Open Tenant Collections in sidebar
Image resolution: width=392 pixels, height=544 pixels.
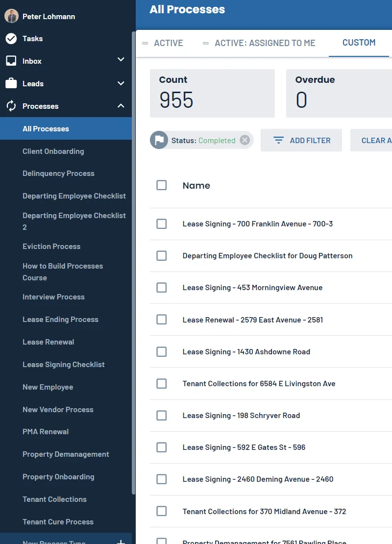tap(54, 499)
